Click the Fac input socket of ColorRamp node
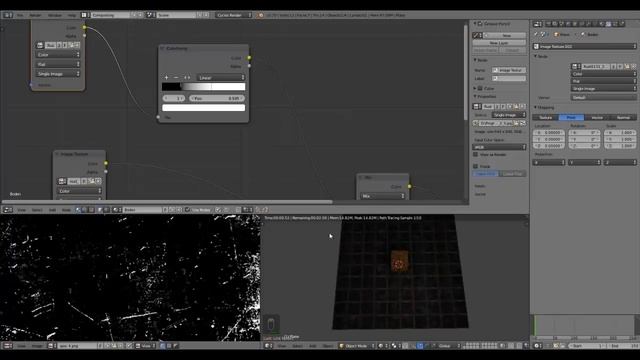Viewport: 640px width, 360px height. (x=158, y=117)
